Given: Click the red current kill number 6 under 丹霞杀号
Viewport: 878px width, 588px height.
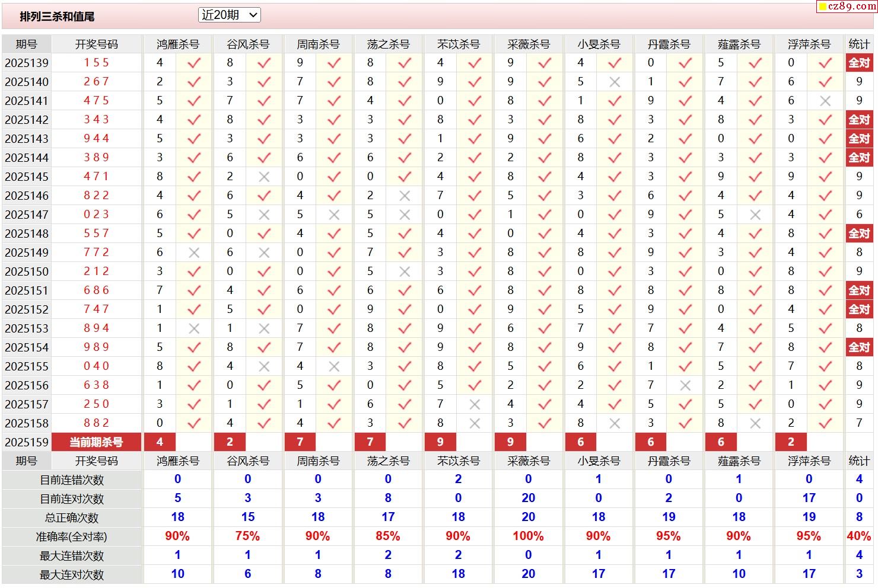Looking at the screenshot, I should click(x=651, y=442).
